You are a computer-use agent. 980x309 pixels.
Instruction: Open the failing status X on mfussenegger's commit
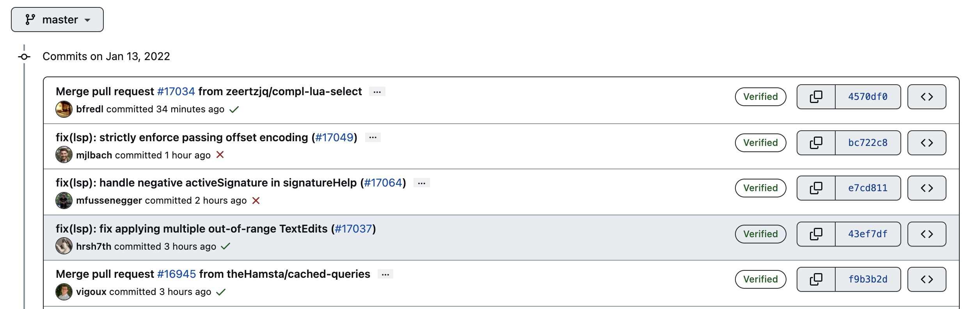(x=257, y=201)
